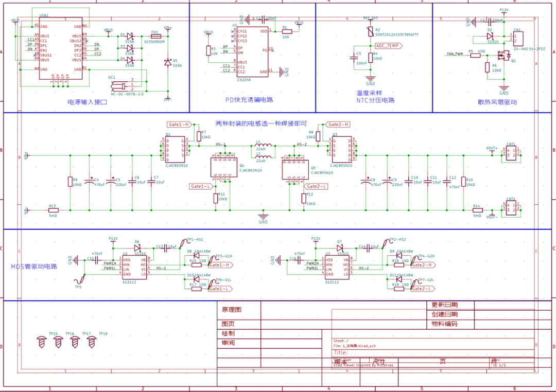Select bootstrap diode D6 SS310
The height and width of the screenshot is (392, 556).
coord(137,248)
